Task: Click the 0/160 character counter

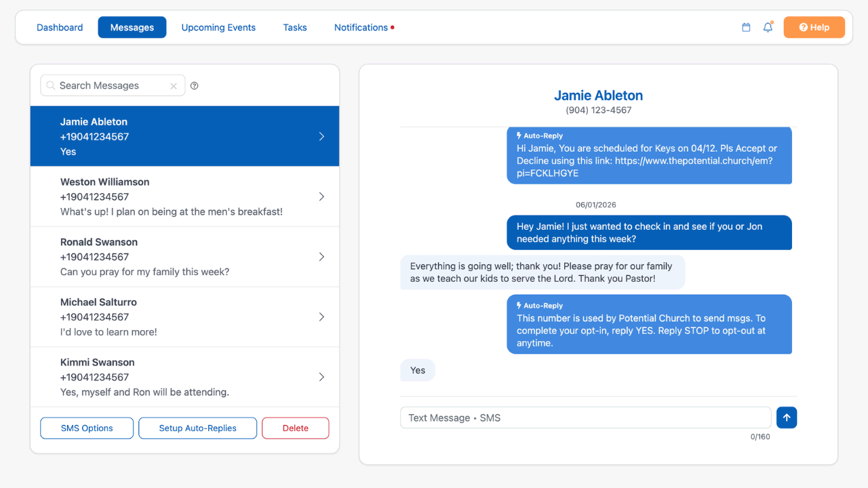Action: click(760, 436)
